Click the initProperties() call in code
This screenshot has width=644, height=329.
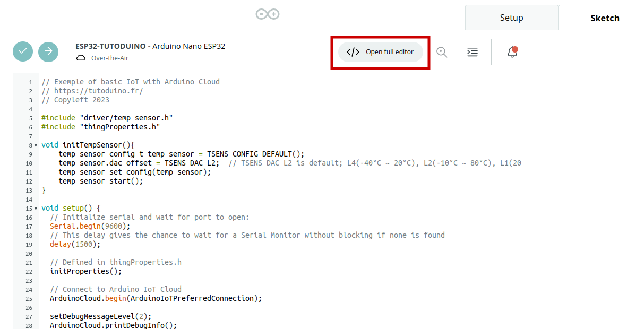(85, 271)
